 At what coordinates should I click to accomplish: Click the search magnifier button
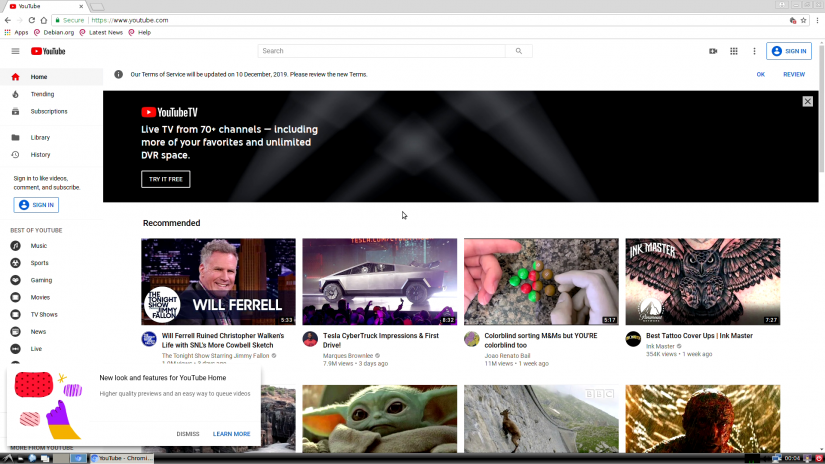(518, 51)
